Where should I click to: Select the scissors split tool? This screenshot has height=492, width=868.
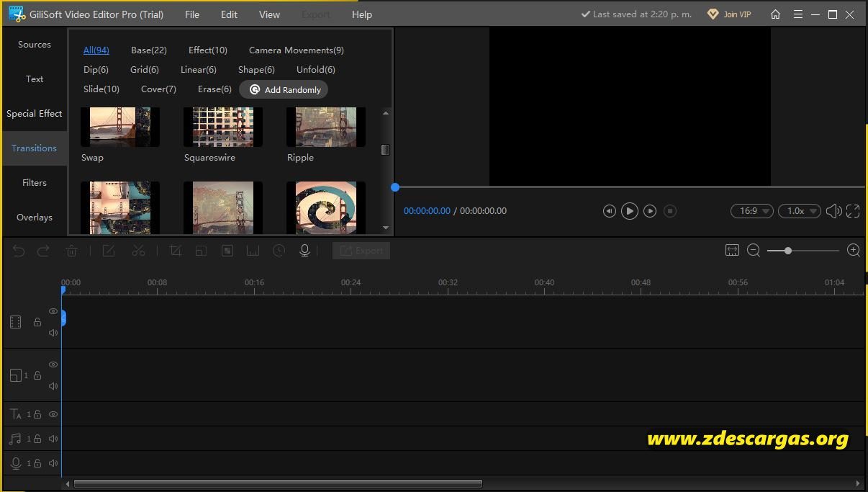point(138,251)
